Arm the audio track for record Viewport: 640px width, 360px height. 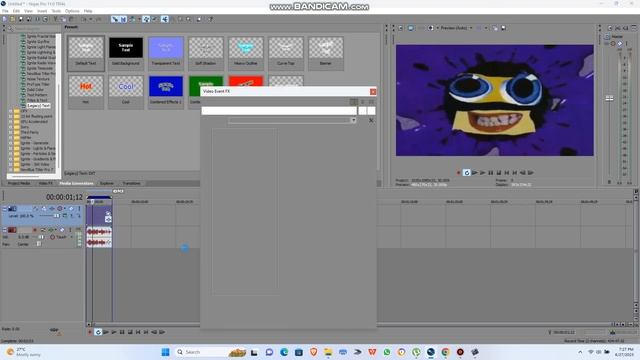tap(35, 230)
